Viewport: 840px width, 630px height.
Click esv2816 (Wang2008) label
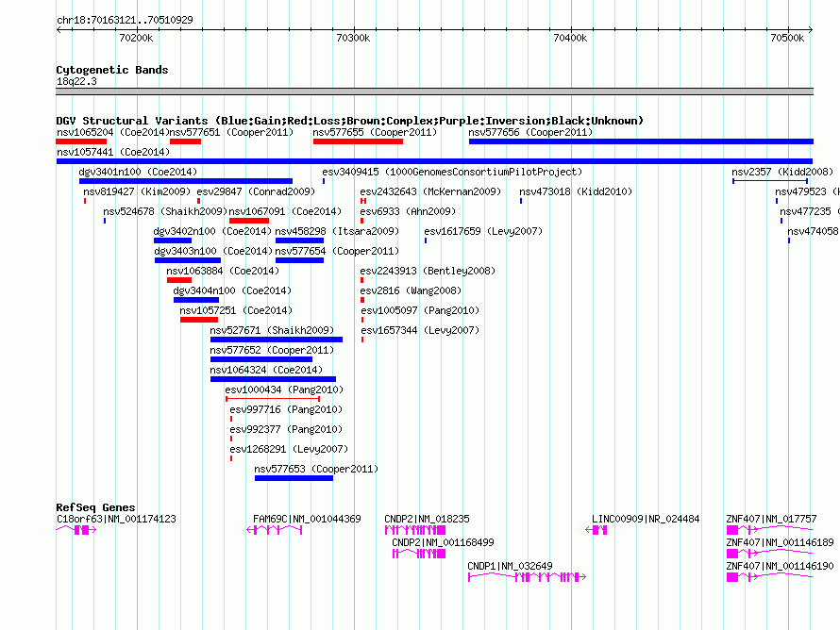tap(411, 290)
